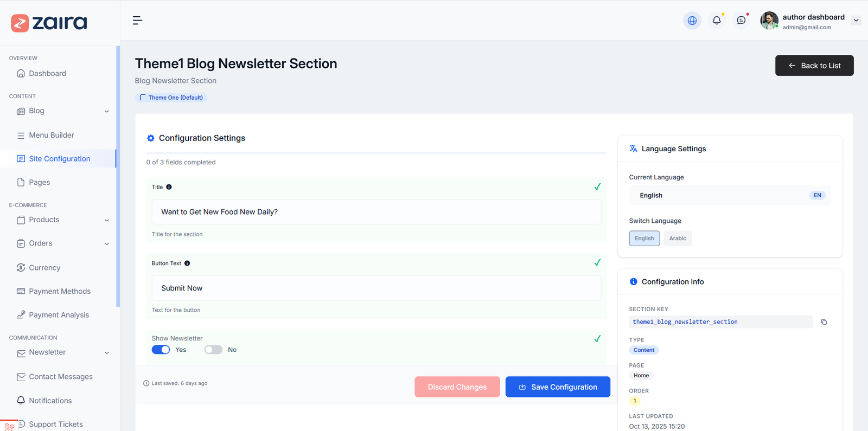Switch language to Arabic
The width and height of the screenshot is (868, 431).
[x=677, y=239]
